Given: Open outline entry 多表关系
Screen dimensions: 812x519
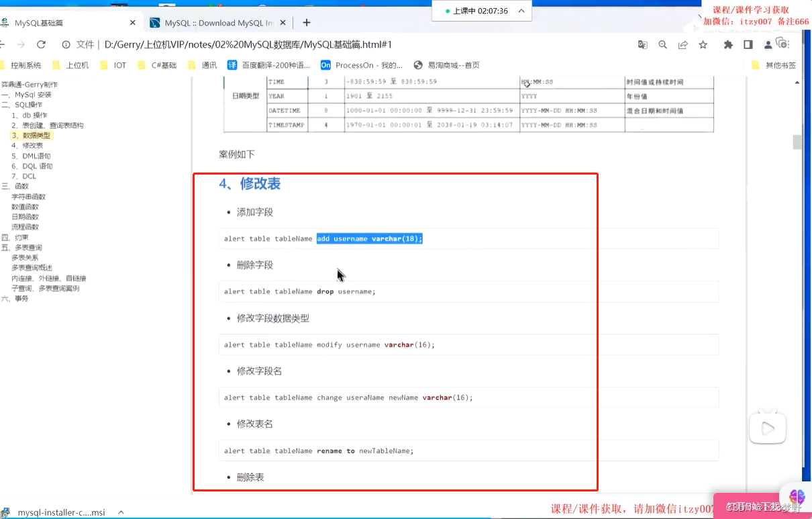Looking at the screenshot, I should click(25, 258).
